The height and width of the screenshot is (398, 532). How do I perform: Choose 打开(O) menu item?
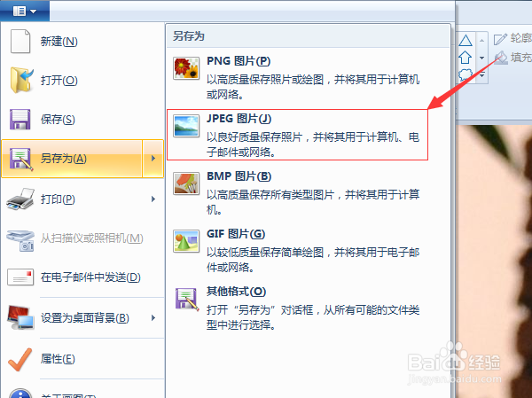pos(82,81)
